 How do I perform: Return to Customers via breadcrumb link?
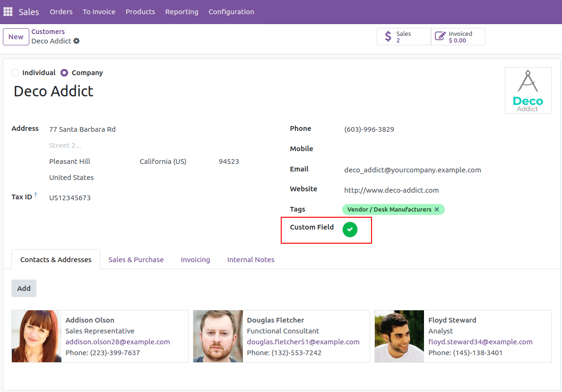coord(48,32)
